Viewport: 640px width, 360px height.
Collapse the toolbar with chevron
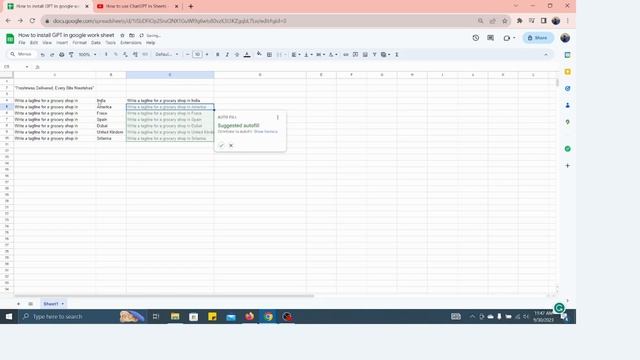pos(546,54)
